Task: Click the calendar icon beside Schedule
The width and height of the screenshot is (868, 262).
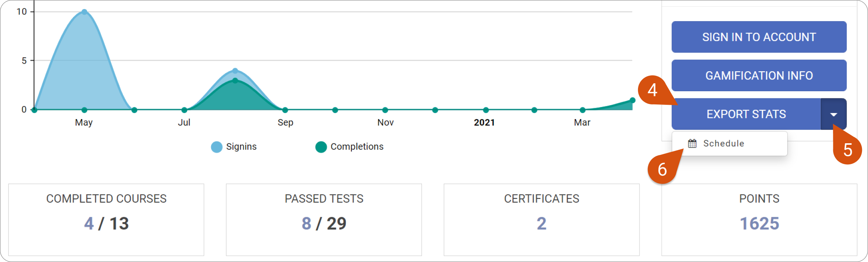Action: click(692, 144)
